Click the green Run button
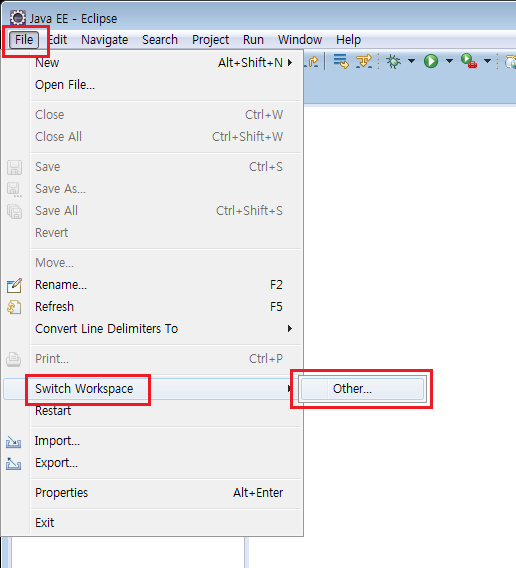516x568 pixels. point(431,61)
